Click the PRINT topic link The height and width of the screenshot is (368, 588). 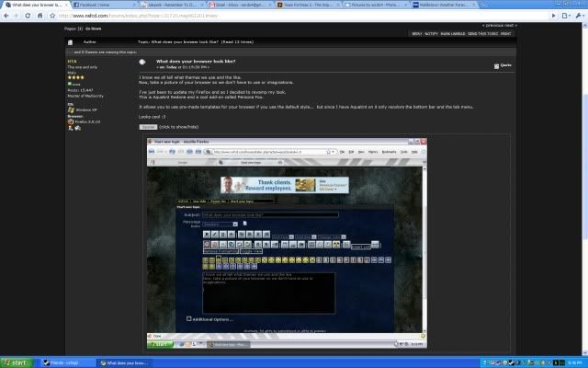[x=505, y=34]
